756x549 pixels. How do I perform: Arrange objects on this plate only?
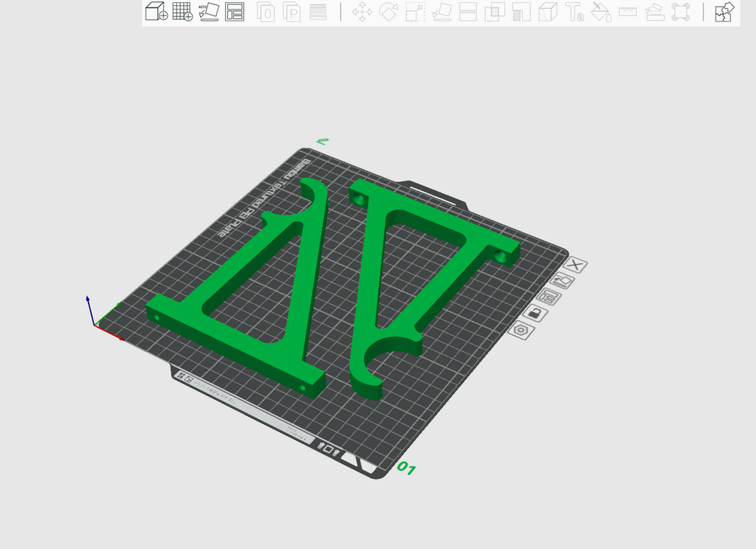549,297
